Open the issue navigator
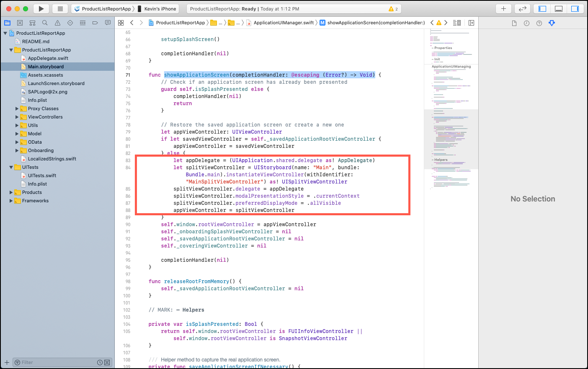The width and height of the screenshot is (588, 369). pyautogui.click(x=57, y=23)
